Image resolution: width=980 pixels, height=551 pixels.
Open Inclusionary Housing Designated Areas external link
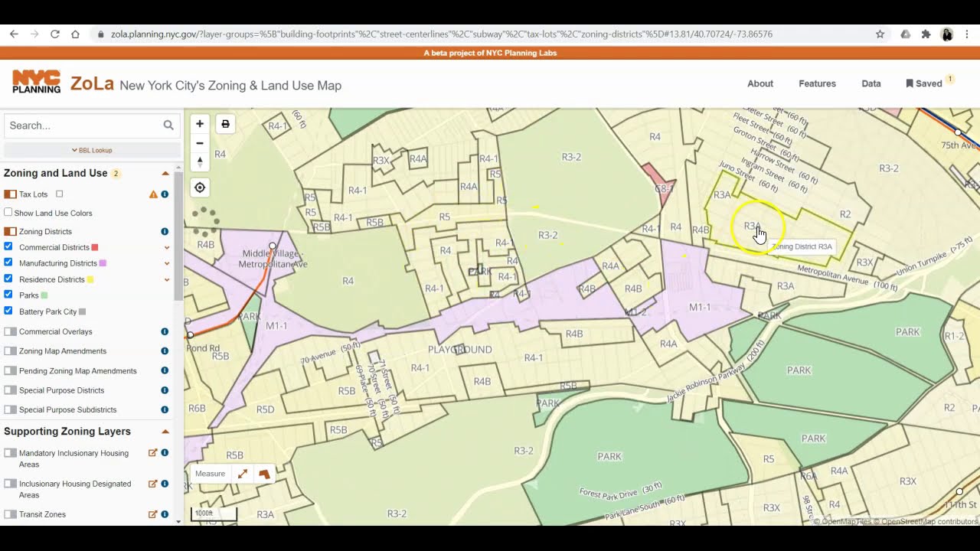(x=152, y=484)
